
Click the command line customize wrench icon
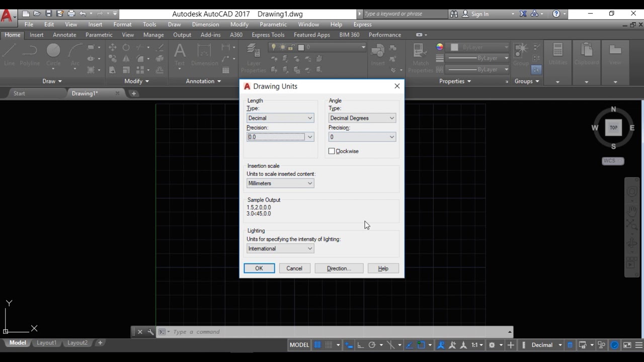pyautogui.click(x=150, y=332)
